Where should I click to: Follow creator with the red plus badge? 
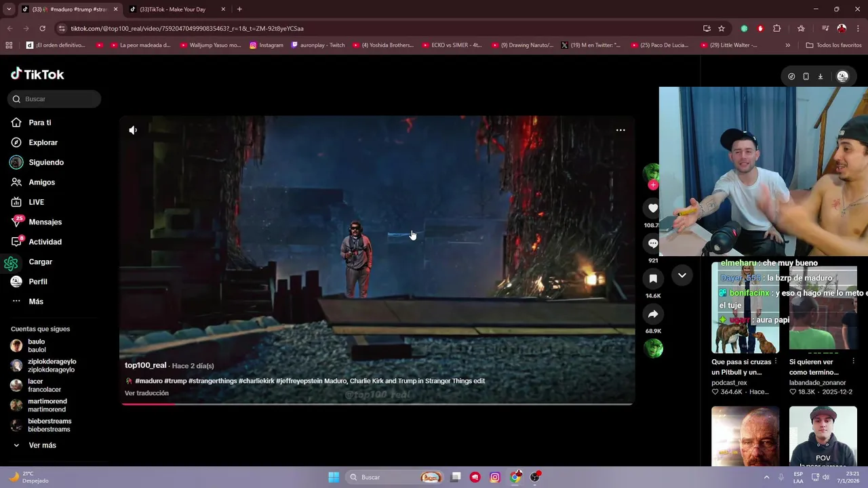[x=653, y=185]
